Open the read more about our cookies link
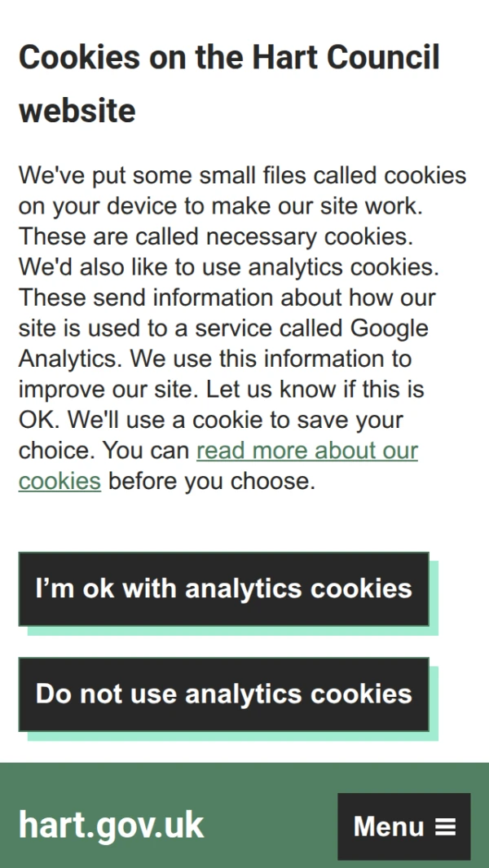 click(x=306, y=451)
